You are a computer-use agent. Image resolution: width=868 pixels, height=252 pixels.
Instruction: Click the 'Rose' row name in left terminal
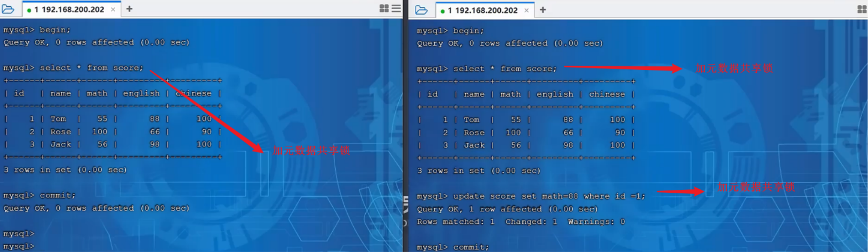[61, 132]
